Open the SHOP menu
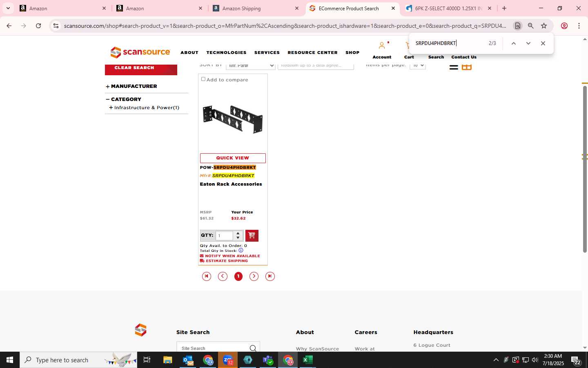 pyautogui.click(x=352, y=53)
